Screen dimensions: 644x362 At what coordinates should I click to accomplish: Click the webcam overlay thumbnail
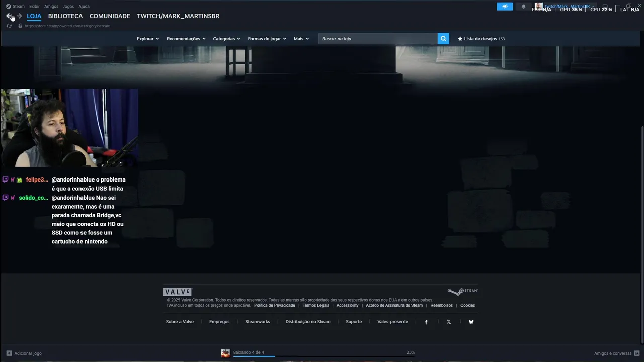[x=69, y=128]
